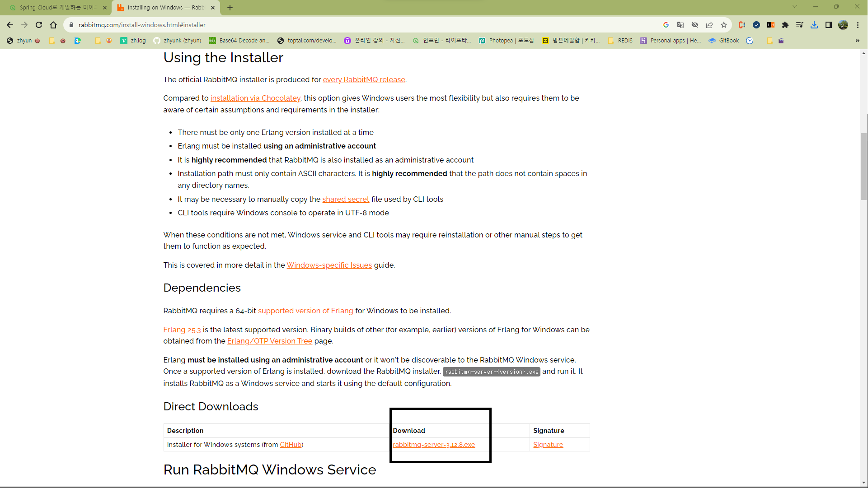Close the Spring Cloud tab
This screenshot has height=488, width=868.
[105, 8]
